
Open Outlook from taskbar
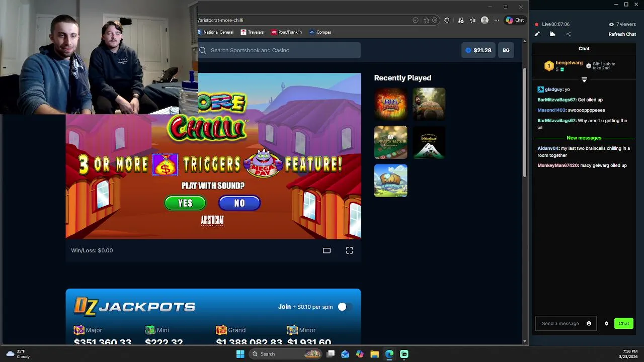click(345, 354)
